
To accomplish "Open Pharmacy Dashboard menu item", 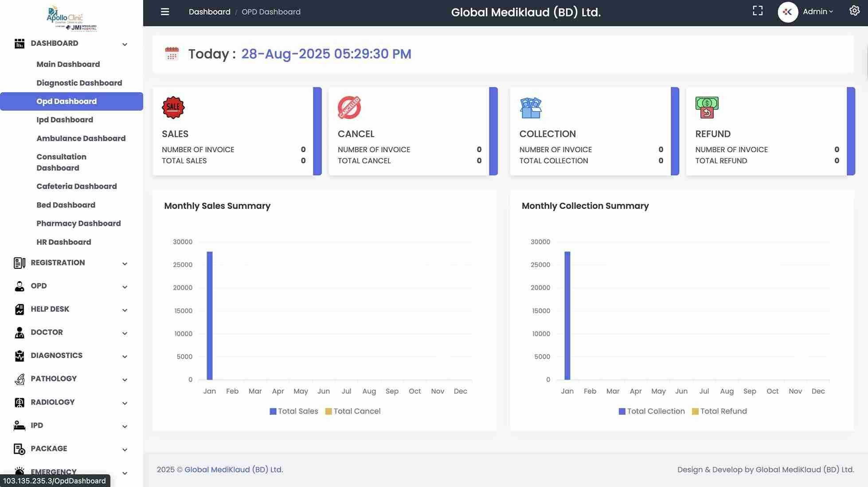I will pos(78,224).
